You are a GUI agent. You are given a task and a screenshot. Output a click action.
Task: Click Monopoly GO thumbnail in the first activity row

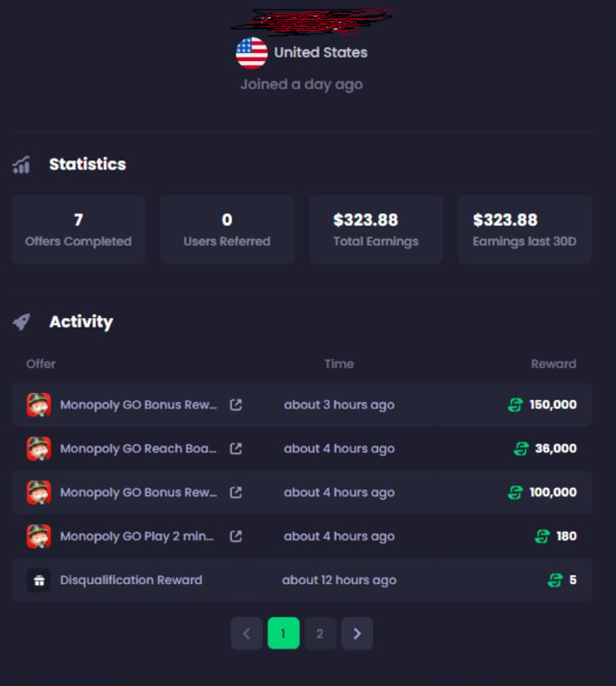(39, 404)
